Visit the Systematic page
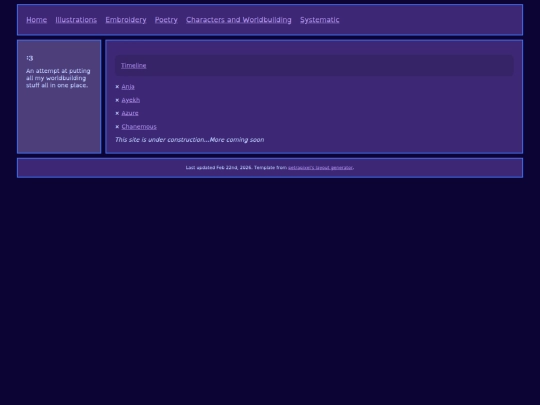Viewport: 540px width, 405px height. pos(320,20)
